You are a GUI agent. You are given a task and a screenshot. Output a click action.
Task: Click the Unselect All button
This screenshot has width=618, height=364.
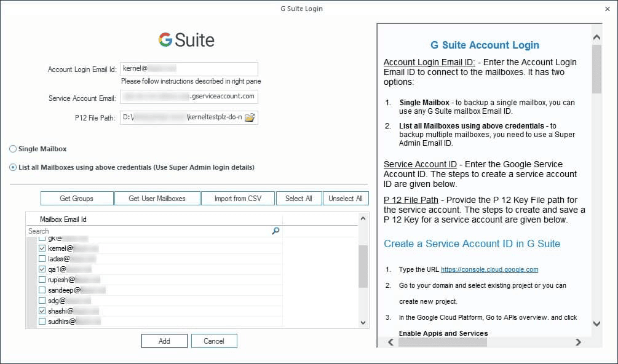(346, 199)
